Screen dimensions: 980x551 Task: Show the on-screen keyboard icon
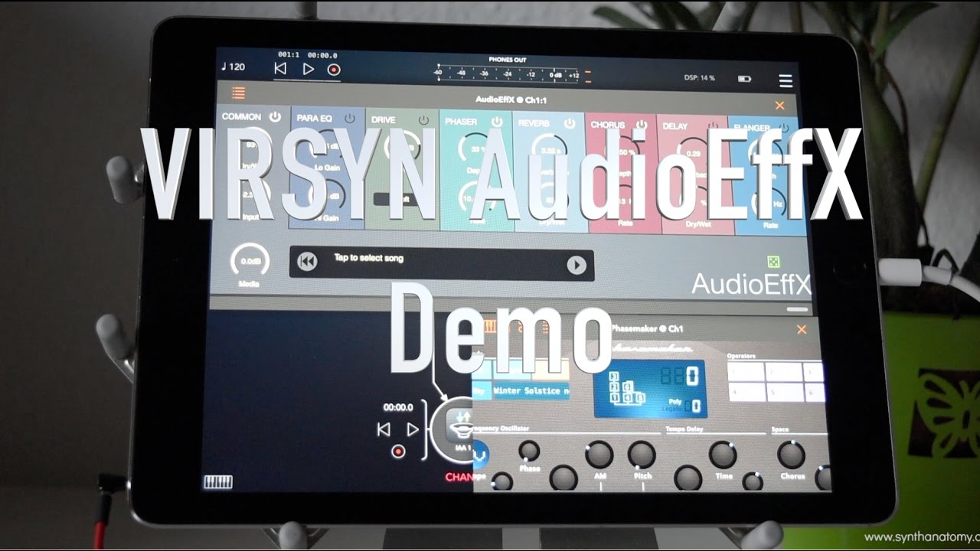tap(218, 481)
